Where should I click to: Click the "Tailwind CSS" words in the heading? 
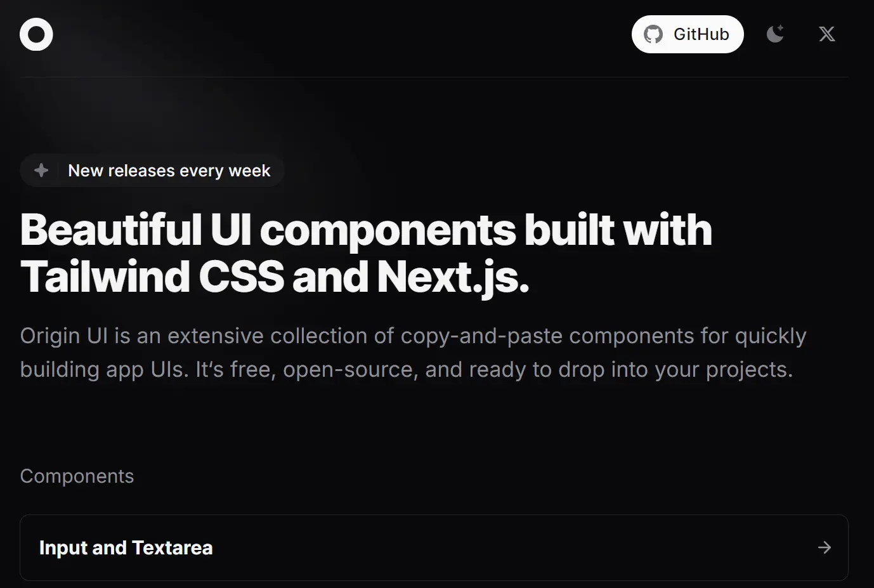pos(152,277)
